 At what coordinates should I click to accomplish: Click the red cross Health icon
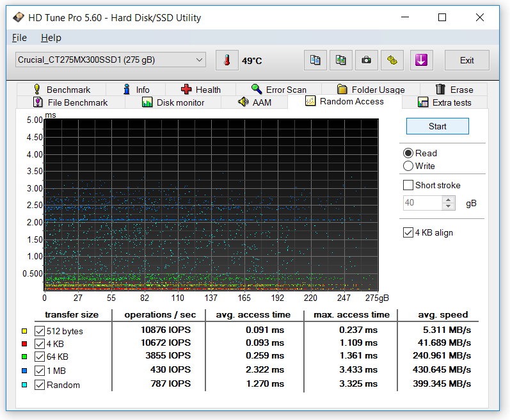point(186,89)
